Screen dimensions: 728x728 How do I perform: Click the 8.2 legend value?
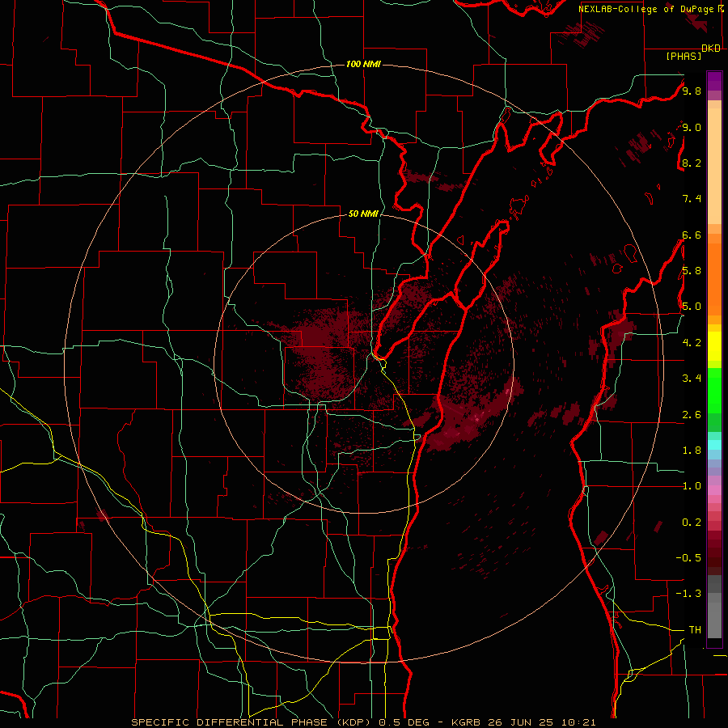point(692,163)
